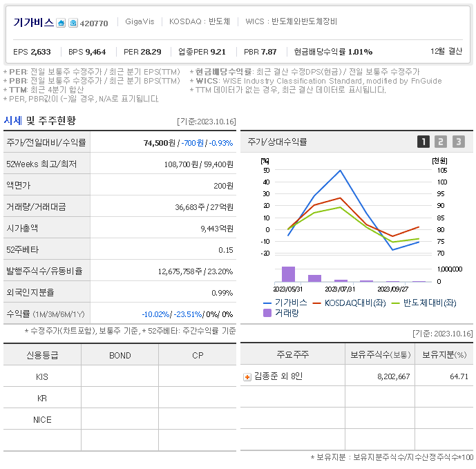
Task: Click the 주요주주 column header
Action: click(x=293, y=354)
